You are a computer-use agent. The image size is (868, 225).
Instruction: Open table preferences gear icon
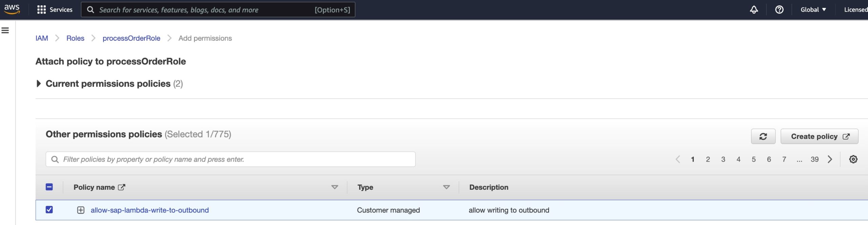click(853, 159)
